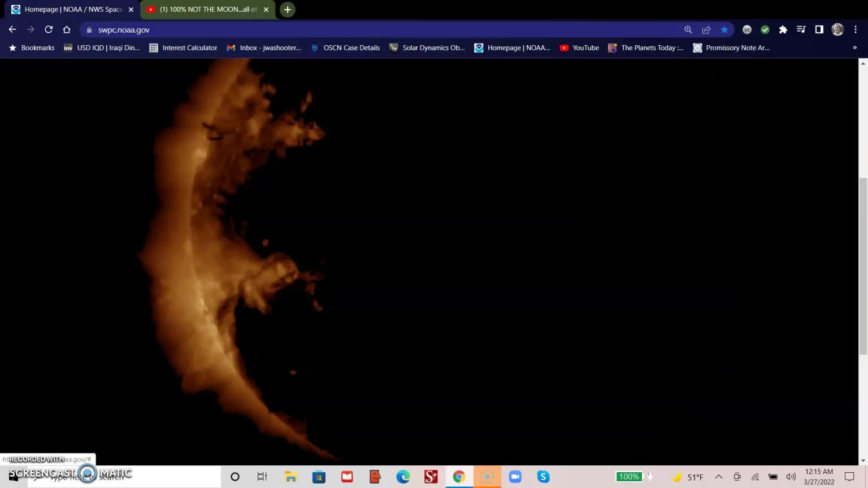868x488 pixels.
Task: Close the 100% NOT THE MOON tab
Action: point(266,10)
